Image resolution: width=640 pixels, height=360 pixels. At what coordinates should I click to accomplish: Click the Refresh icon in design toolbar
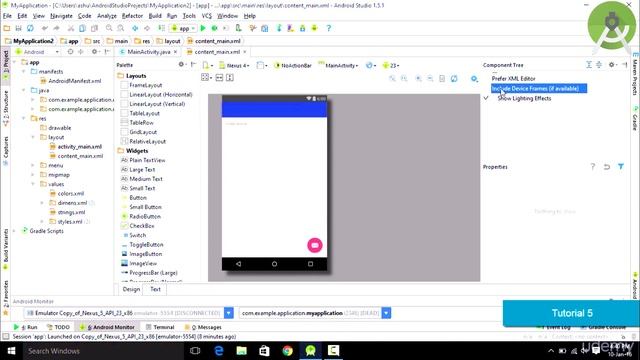pyautogui.click(x=454, y=78)
